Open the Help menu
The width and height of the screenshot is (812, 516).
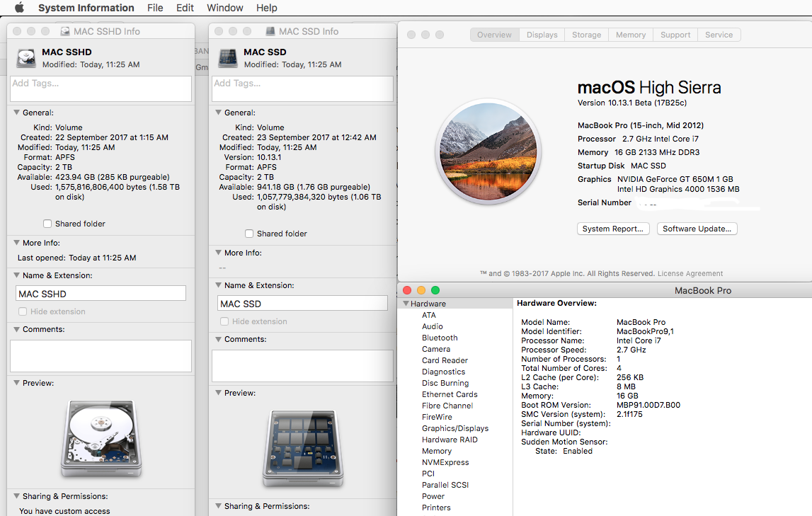(x=267, y=8)
